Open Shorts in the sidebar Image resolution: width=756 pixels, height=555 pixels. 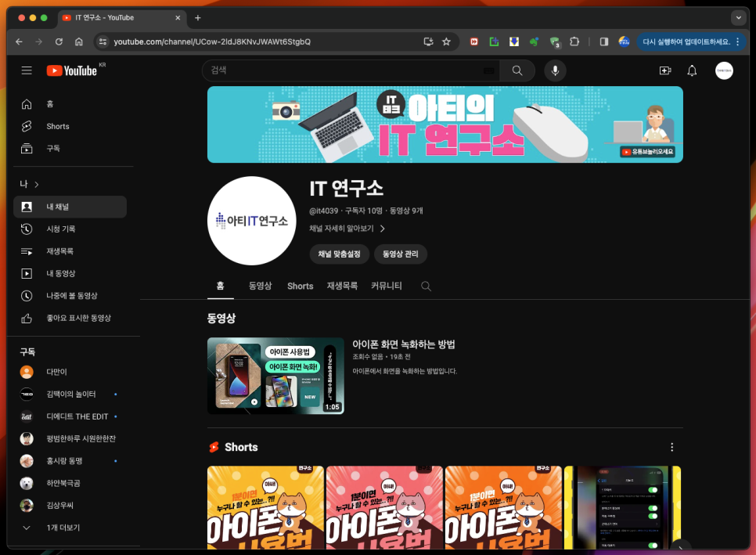click(x=70, y=126)
